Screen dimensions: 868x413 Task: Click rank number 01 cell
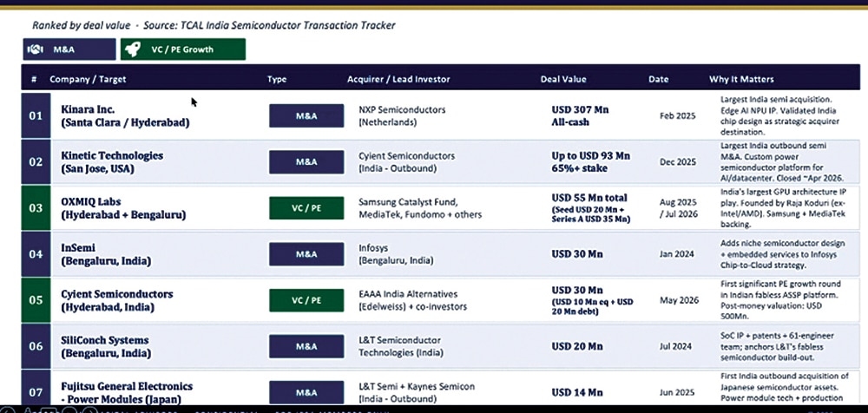coord(36,115)
